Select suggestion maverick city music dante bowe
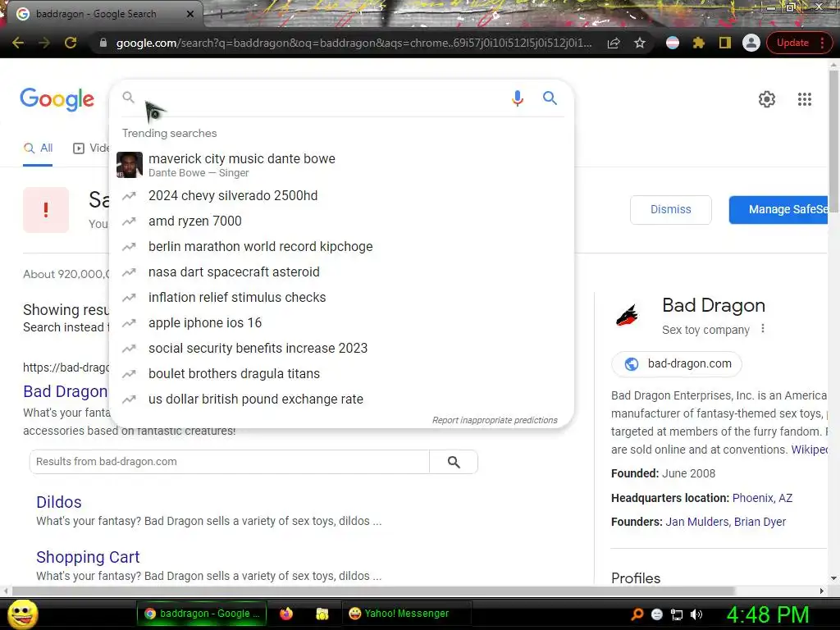Viewport: 840px width, 630px height. coord(341,164)
